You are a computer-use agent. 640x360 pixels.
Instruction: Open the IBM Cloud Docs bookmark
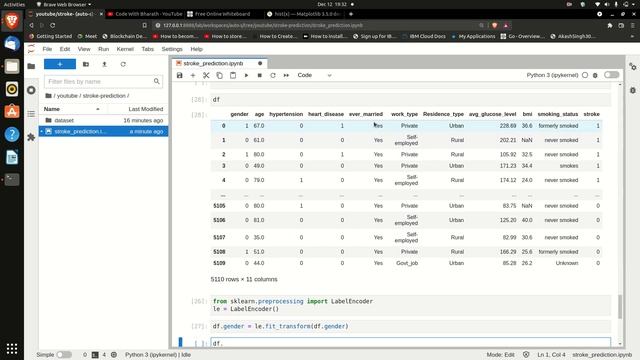coord(424,36)
